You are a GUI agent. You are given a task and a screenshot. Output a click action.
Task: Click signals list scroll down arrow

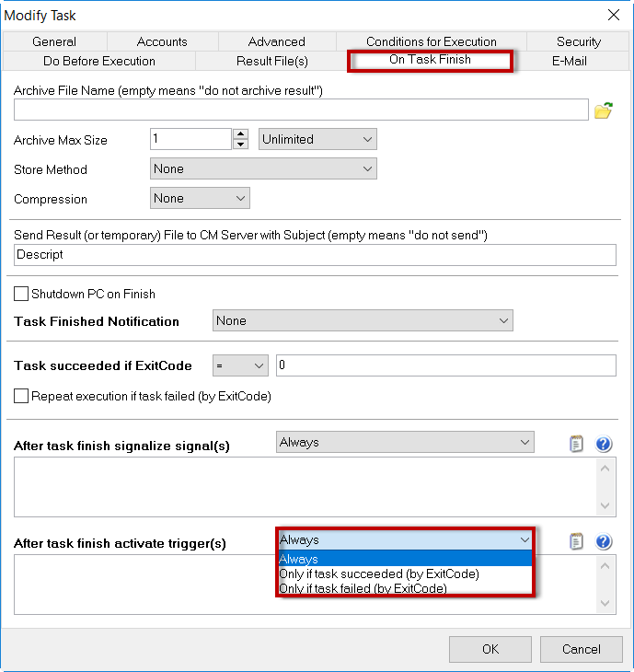(x=605, y=505)
